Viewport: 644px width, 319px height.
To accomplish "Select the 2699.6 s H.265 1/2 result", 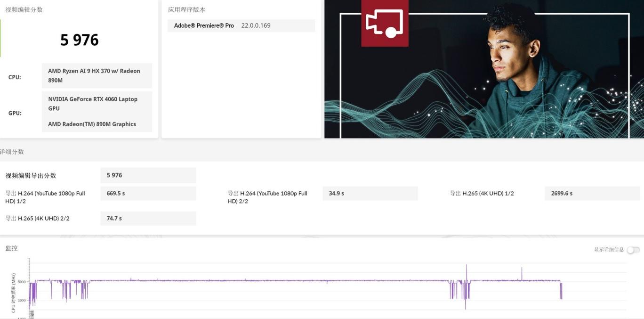I will (x=592, y=194).
